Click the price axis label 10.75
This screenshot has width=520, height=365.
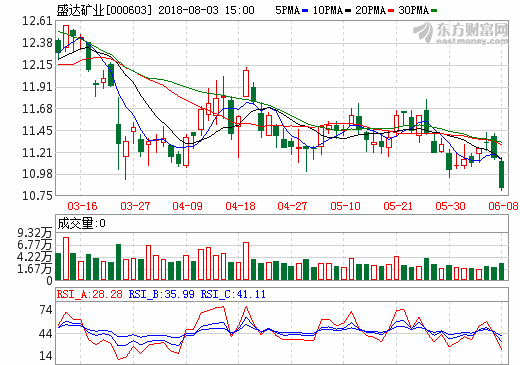37,196
